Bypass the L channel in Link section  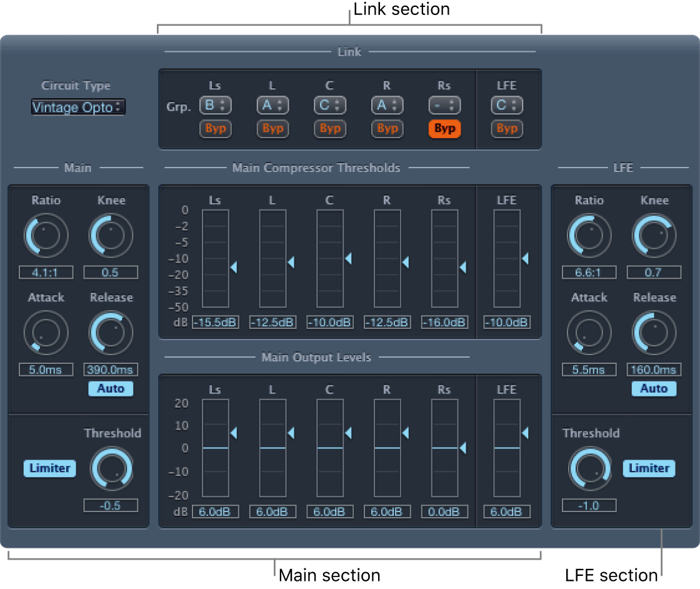click(272, 129)
